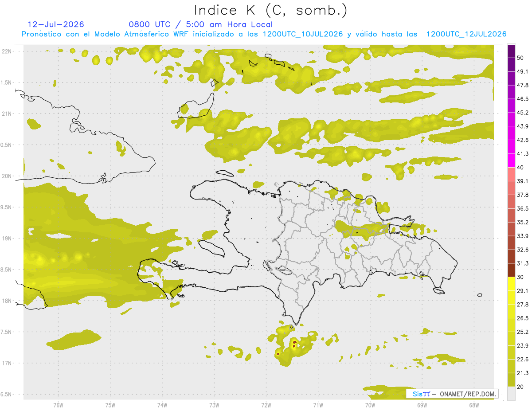Click the latitude label "17N"

(x=7, y=363)
